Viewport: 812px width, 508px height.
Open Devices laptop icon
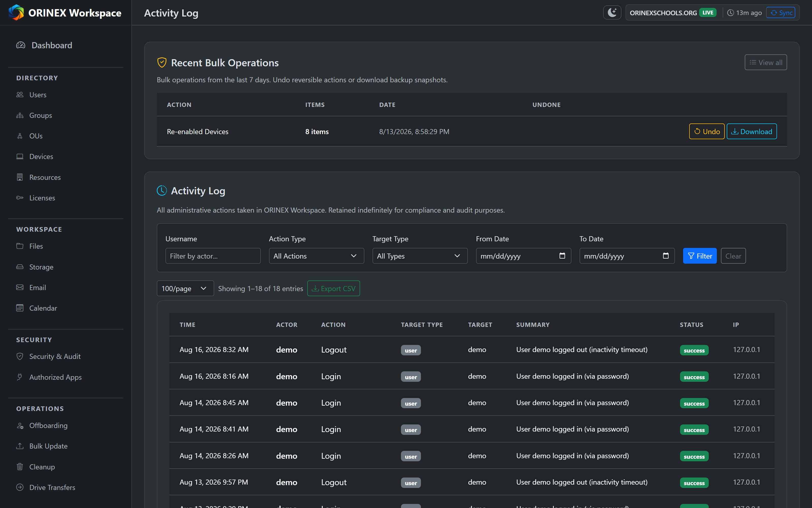click(x=20, y=156)
